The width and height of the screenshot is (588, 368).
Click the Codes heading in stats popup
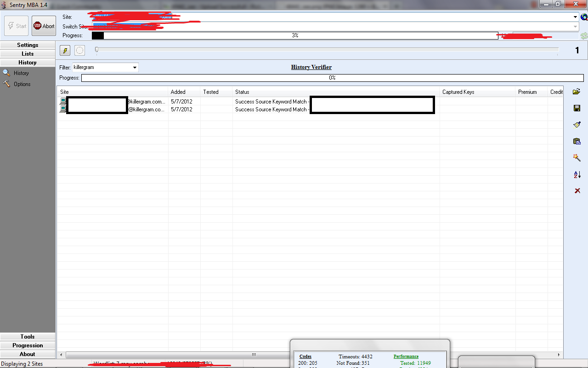305,356
